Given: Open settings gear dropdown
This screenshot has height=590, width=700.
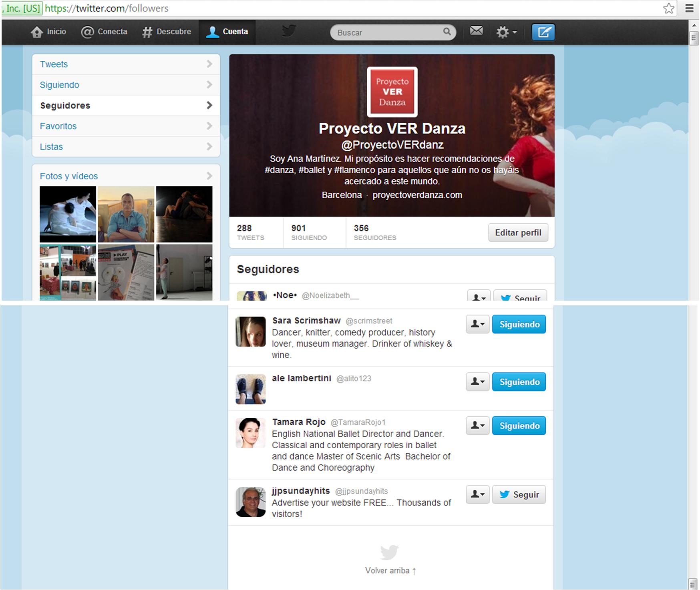Looking at the screenshot, I should click(506, 32).
